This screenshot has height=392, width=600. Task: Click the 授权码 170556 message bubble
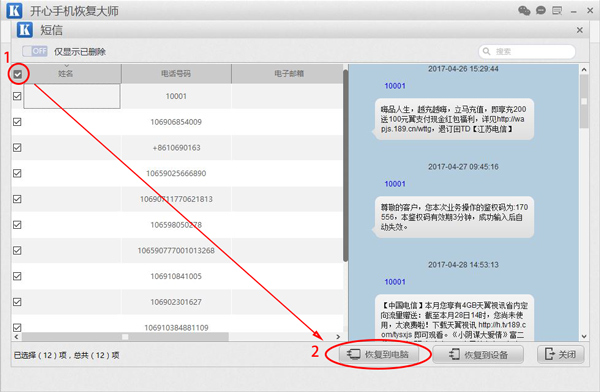point(454,217)
